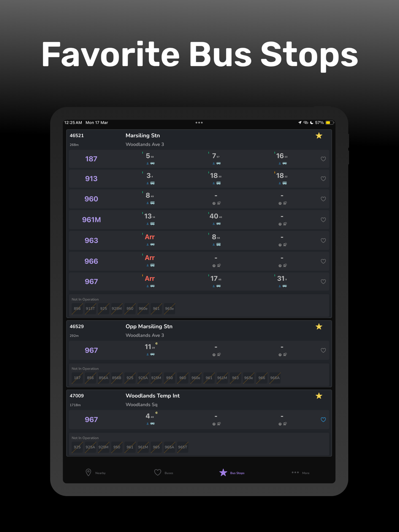Screen dimensions: 399x532
Task: Select bus number 913
Action: [91, 179]
